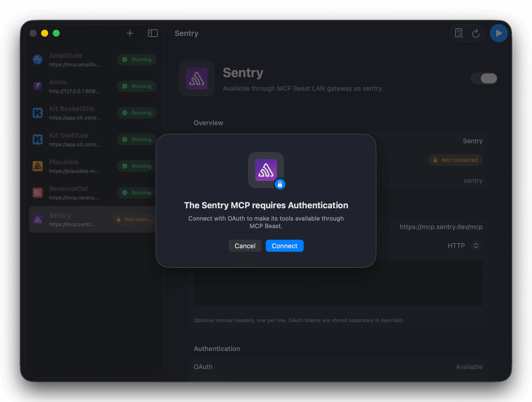Screen dimensions: 532x402
Task: Click the dialog title about Authentication
Action: pyautogui.click(x=266, y=205)
